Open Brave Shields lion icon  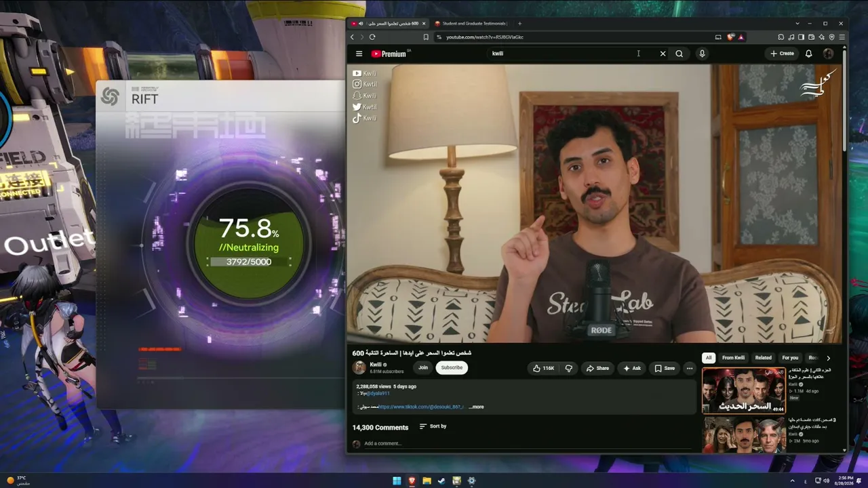730,37
